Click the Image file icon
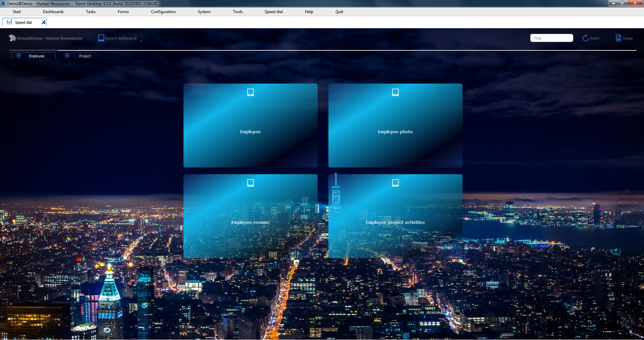The width and height of the screenshot is (644, 340). coord(619,38)
